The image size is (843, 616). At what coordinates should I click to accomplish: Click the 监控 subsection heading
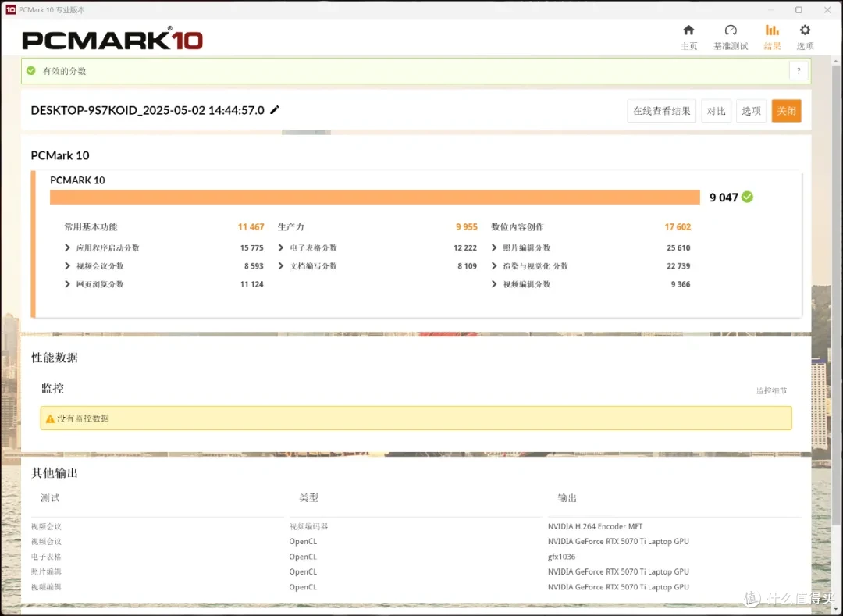53,389
